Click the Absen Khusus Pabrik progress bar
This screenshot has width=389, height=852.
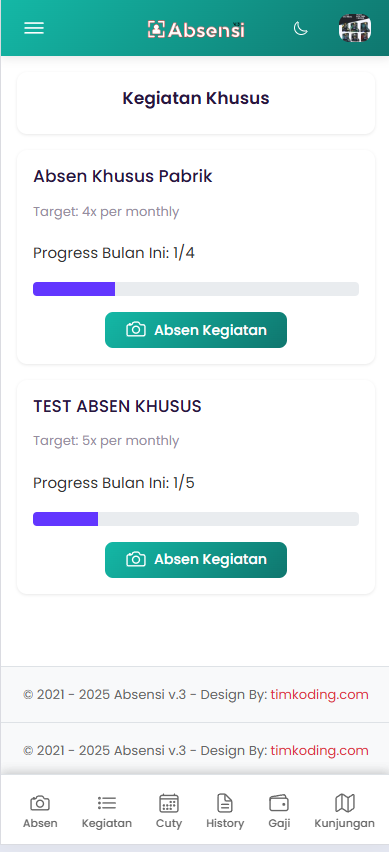[x=196, y=289]
